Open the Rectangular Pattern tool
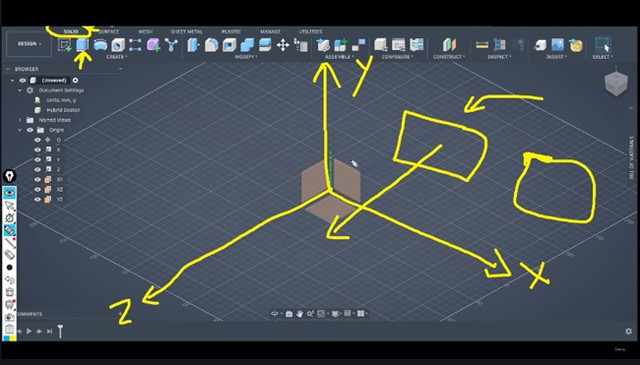The height and width of the screenshot is (365, 640). point(135,45)
